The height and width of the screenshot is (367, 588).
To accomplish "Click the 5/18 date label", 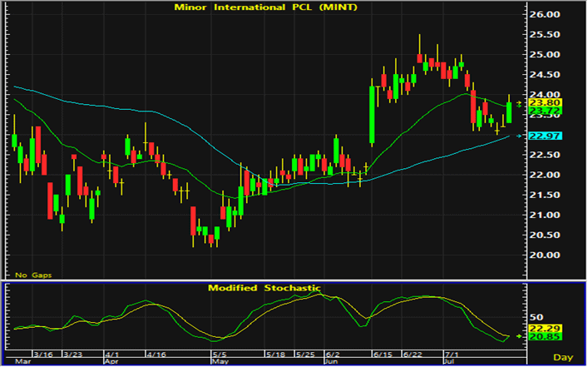I will [x=274, y=355].
